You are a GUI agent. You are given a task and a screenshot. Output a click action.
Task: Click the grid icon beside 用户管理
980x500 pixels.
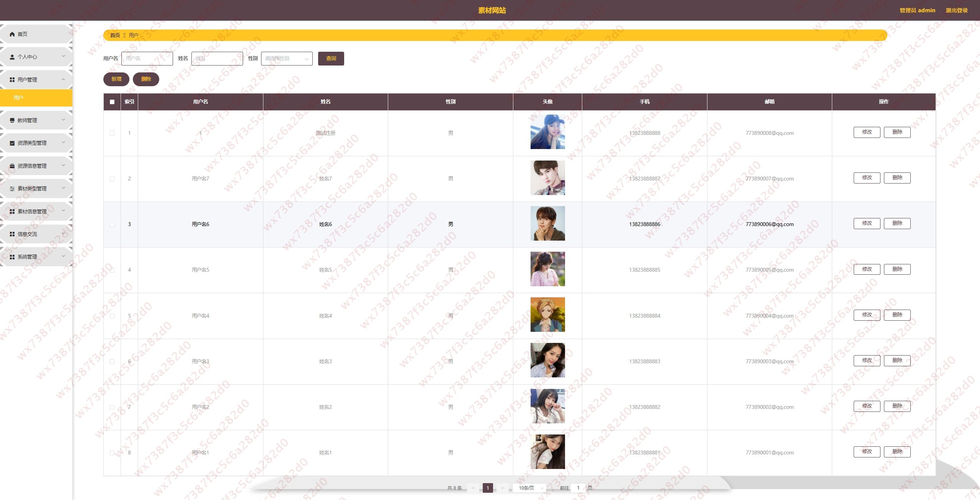[12, 80]
